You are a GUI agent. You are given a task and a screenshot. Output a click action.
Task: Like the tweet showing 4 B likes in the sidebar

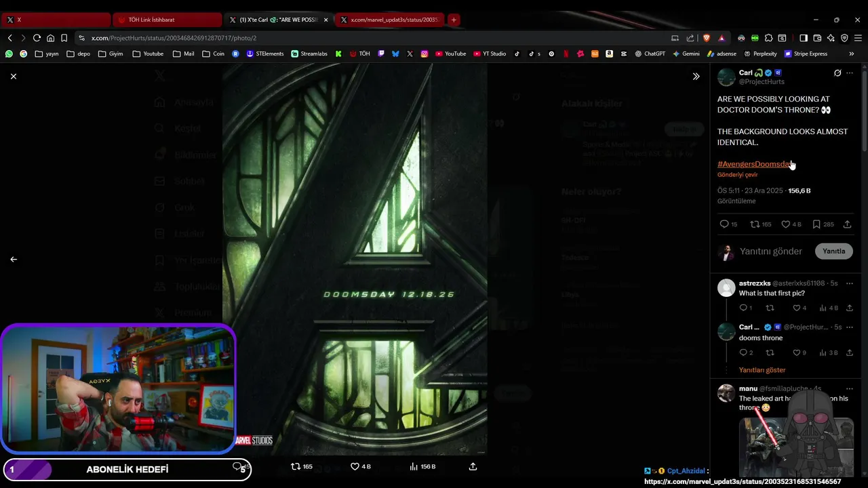coord(791,224)
